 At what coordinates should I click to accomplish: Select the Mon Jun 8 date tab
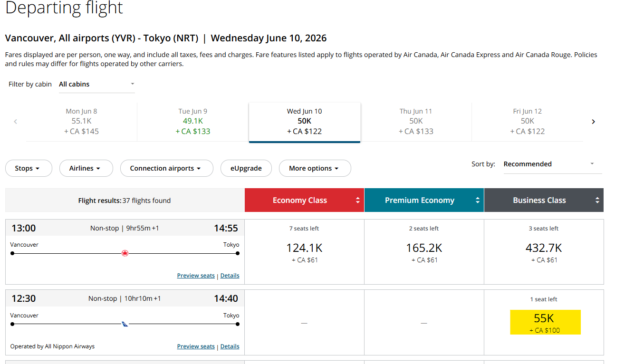click(81, 122)
